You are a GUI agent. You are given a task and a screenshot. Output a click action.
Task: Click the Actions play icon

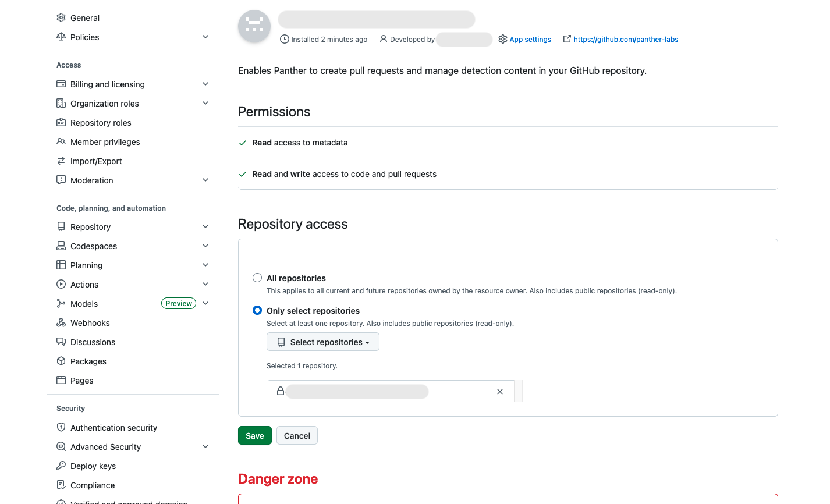pyautogui.click(x=61, y=285)
